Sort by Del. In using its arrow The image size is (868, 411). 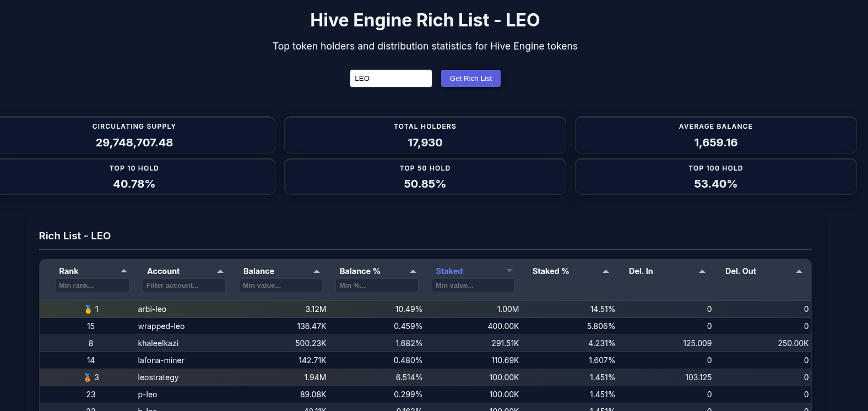tap(702, 271)
